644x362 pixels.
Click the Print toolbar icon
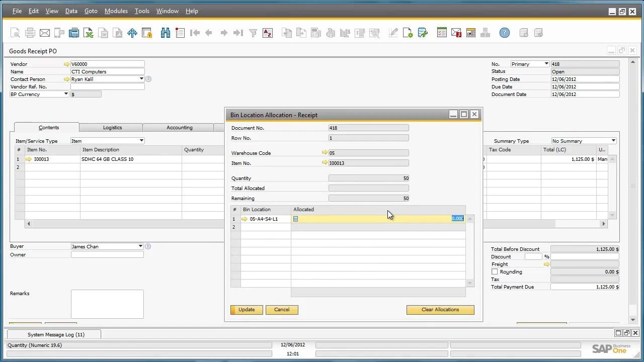coord(30,33)
